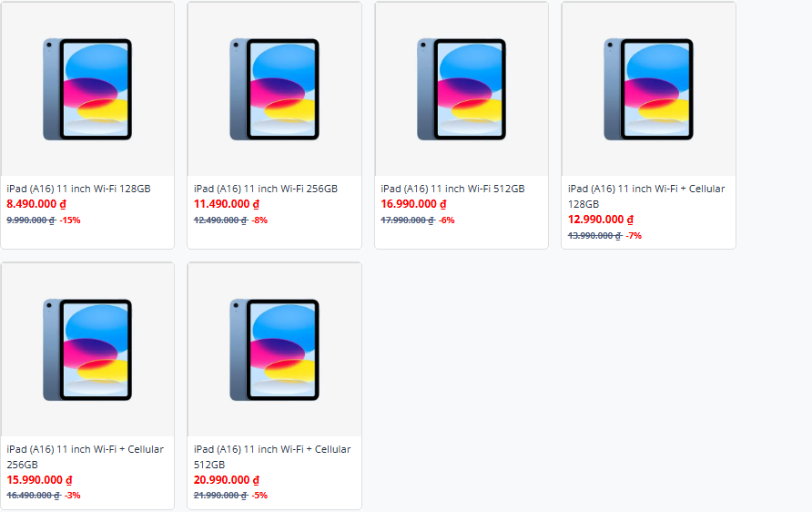Click the iPad (A16) 11 inch Wi-Fi 128GB title

click(x=78, y=189)
